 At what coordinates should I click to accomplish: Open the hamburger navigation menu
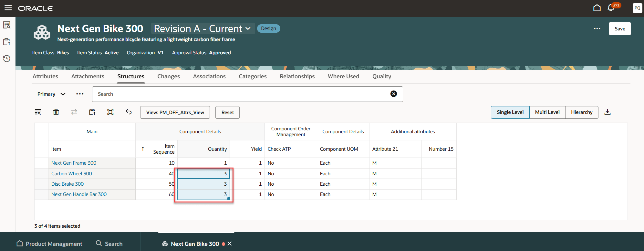[8, 8]
